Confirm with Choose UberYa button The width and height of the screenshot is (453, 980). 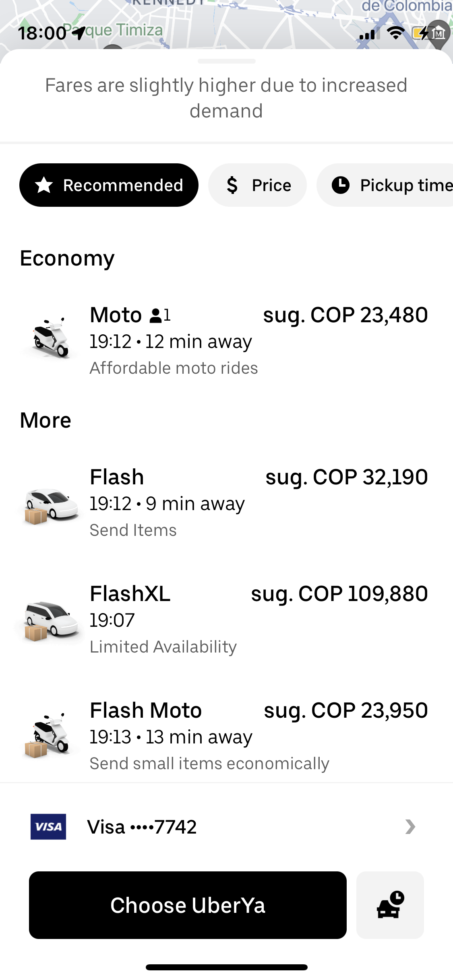click(188, 905)
